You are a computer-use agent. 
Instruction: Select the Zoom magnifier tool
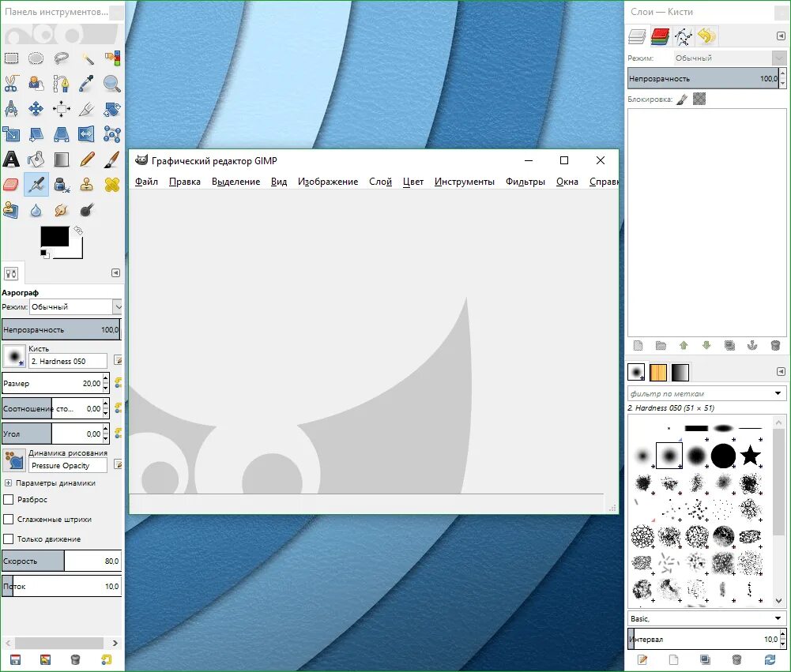(111, 83)
